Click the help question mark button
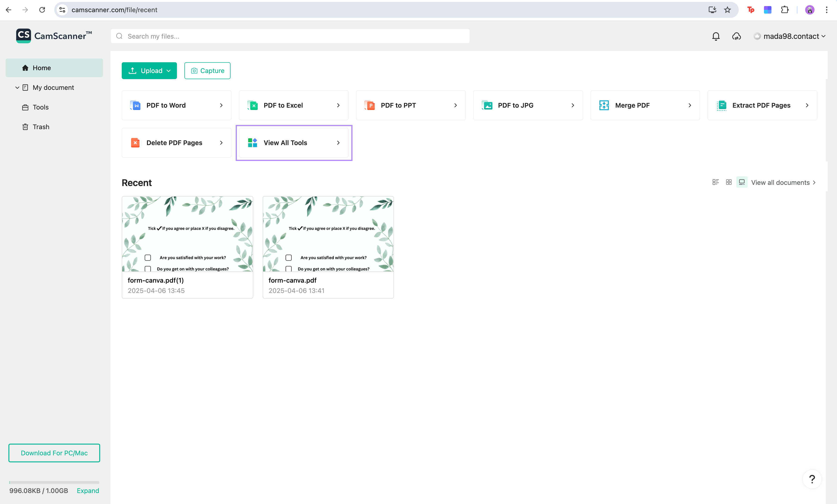 [x=812, y=479]
